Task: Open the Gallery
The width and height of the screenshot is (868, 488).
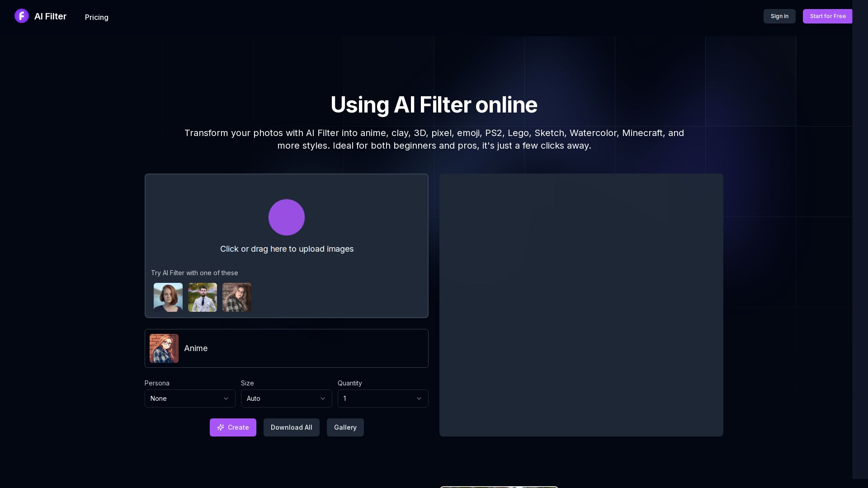Action: tap(345, 427)
